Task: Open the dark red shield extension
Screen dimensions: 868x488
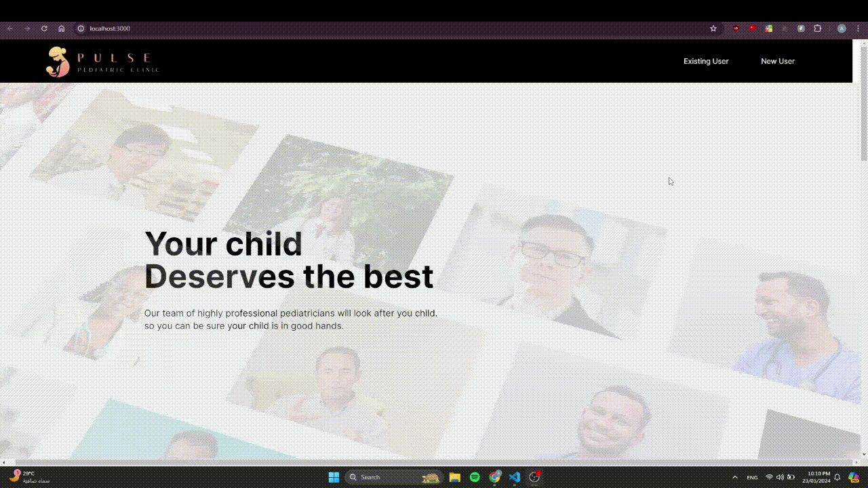Action: point(736,28)
